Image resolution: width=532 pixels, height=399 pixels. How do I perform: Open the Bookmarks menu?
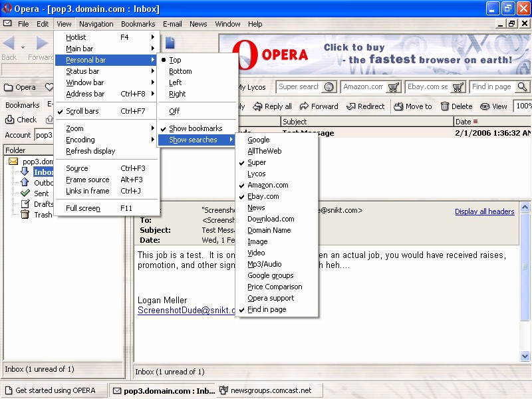tap(138, 24)
